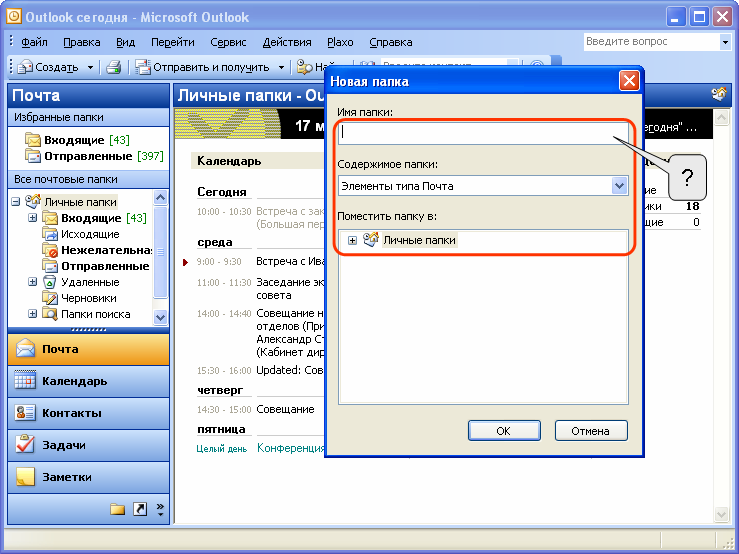The image size is (739, 554).
Task: Click the Конференция all-day event
Action: pos(291,448)
